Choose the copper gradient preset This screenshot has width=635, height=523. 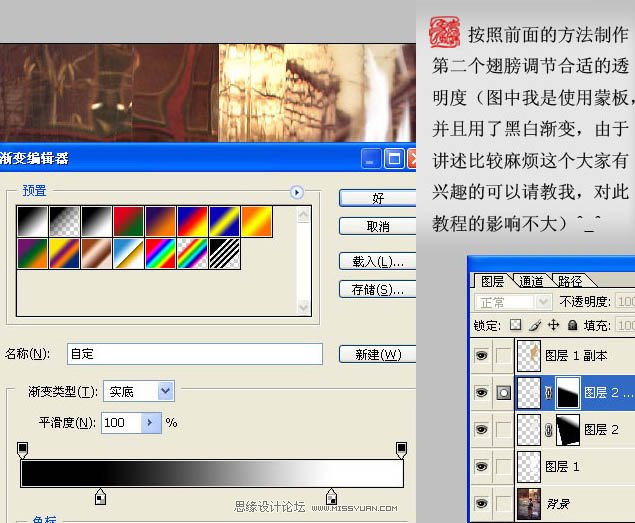coord(97,254)
